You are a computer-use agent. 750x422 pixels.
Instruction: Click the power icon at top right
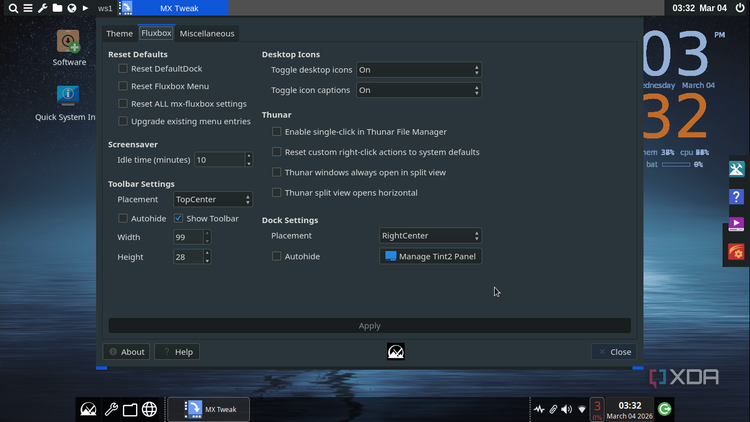[739, 8]
